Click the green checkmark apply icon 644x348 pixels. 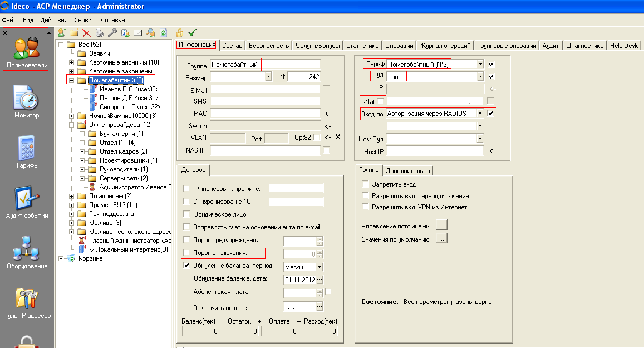pos(193,33)
